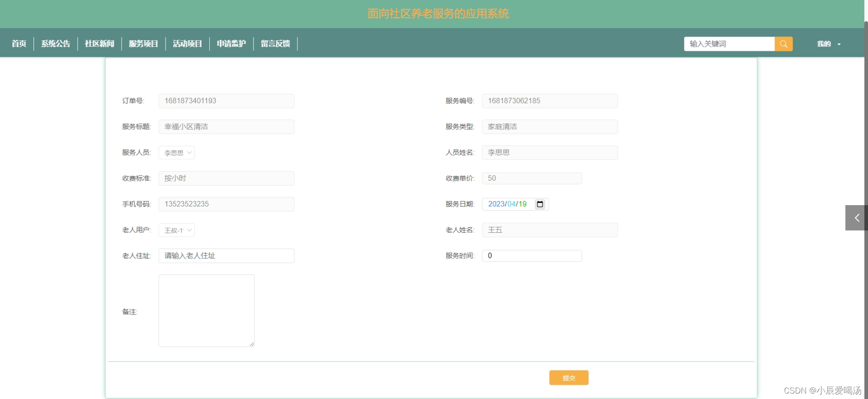
Task: Click the 备注 label text
Action: click(130, 312)
